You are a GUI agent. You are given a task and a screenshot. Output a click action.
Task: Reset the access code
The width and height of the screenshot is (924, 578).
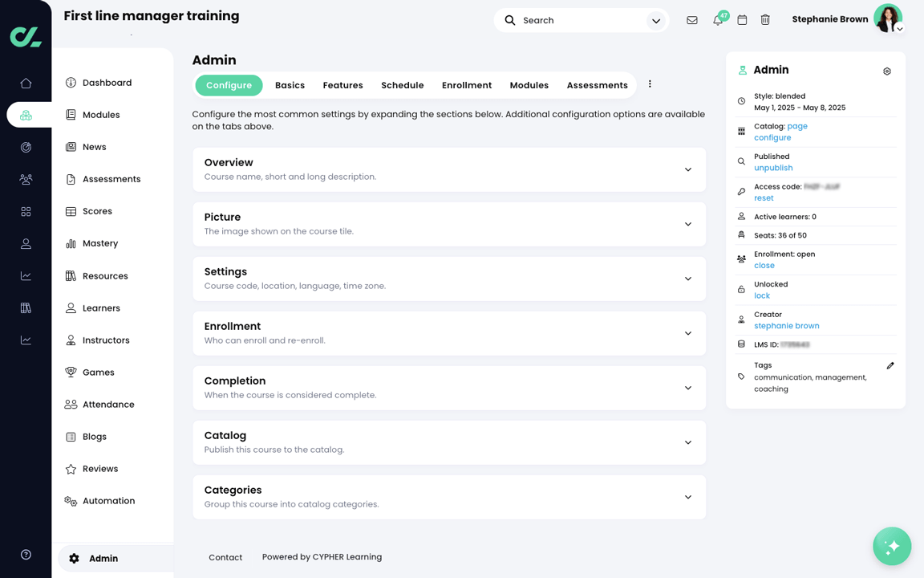point(764,198)
